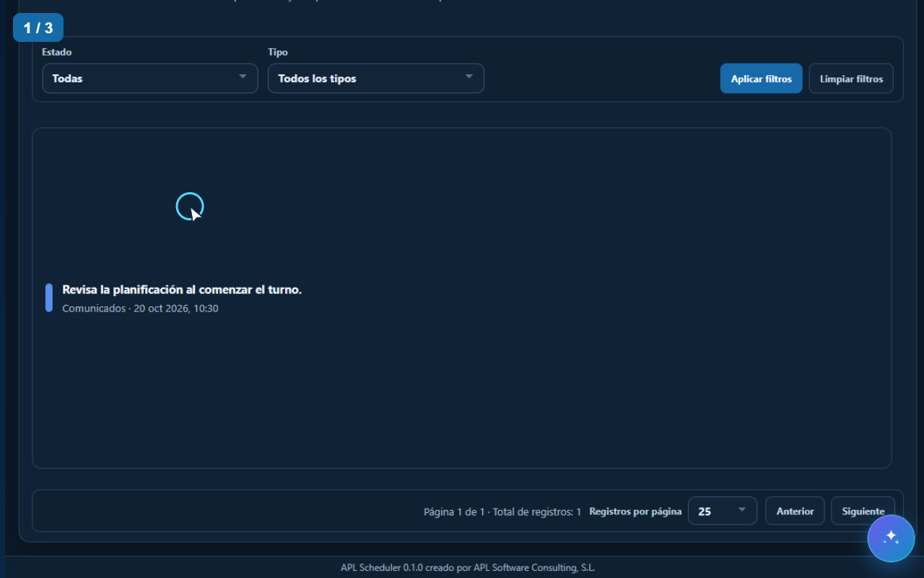Click the Estado filter label
Screen dimensions: 924x578
(57, 52)
